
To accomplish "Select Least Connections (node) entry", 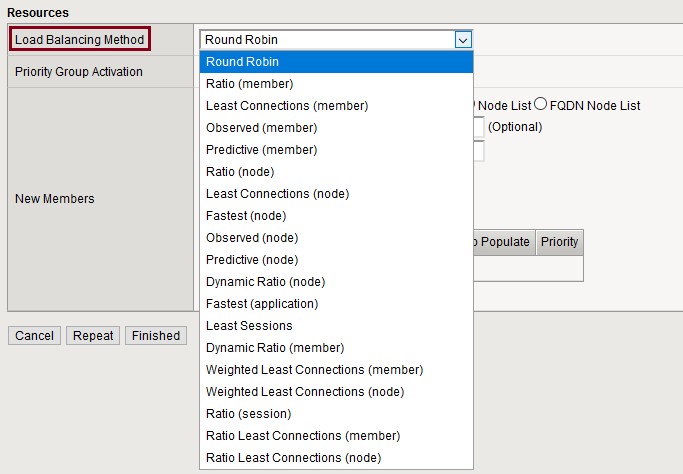I will coord(277,194).
